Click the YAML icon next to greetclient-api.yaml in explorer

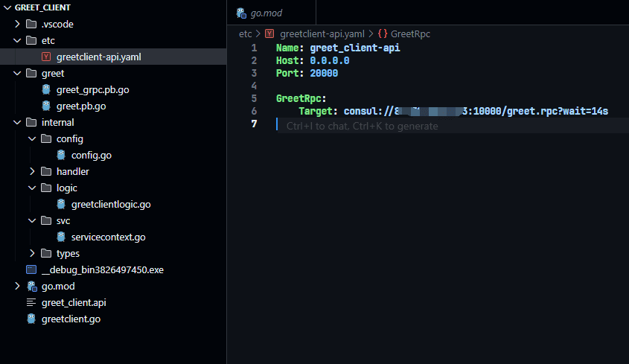coord(46,57)
